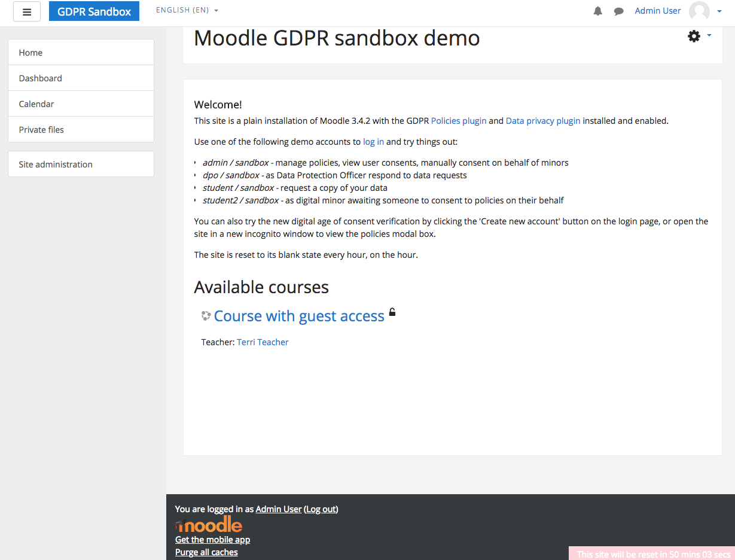Follow the log in link
The height and width of the screenshot is (560, 735).
click(373, 142)
